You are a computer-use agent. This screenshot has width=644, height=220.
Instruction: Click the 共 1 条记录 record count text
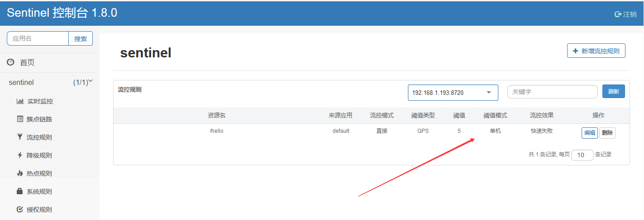542,154
